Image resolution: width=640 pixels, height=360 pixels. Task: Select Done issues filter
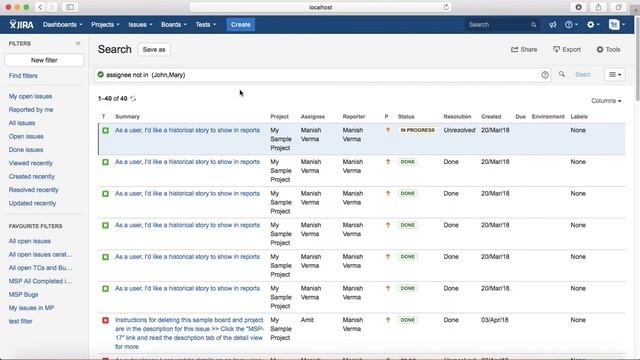pyautogui.click(x=26, y=150)
